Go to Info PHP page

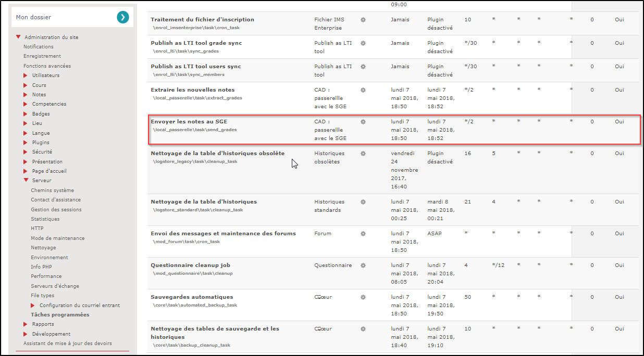pos(41,266)
